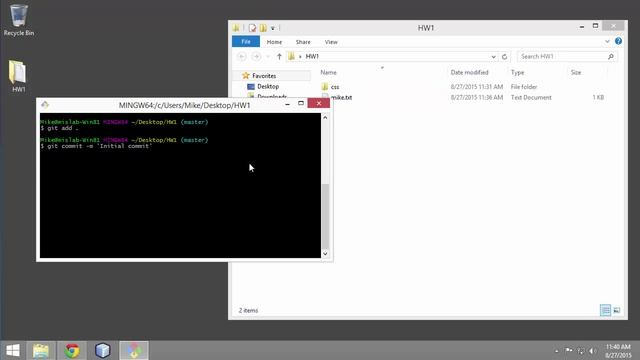640x360 pixels.
Task: Open the View ribbon tab
Action: click(331, 42)
